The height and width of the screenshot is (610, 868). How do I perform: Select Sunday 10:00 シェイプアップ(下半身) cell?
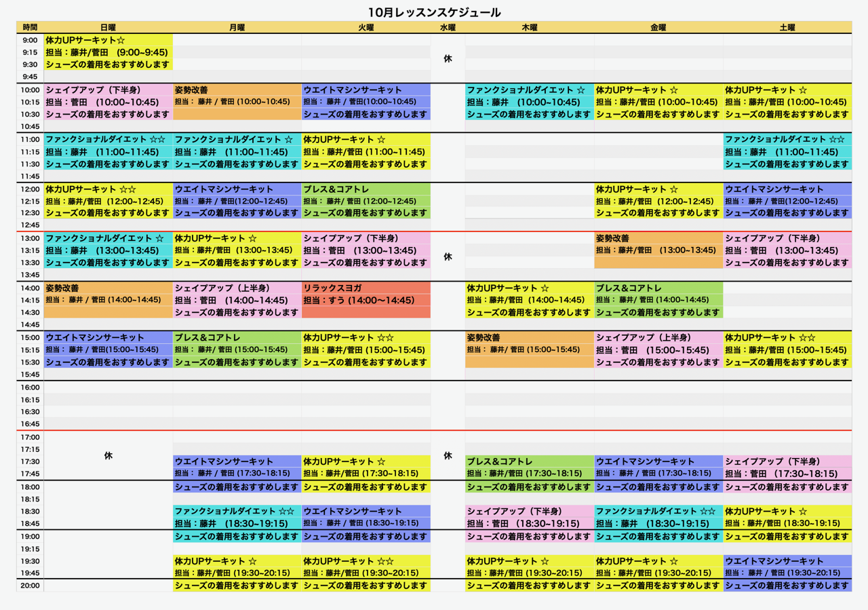[x=108, y=90]
